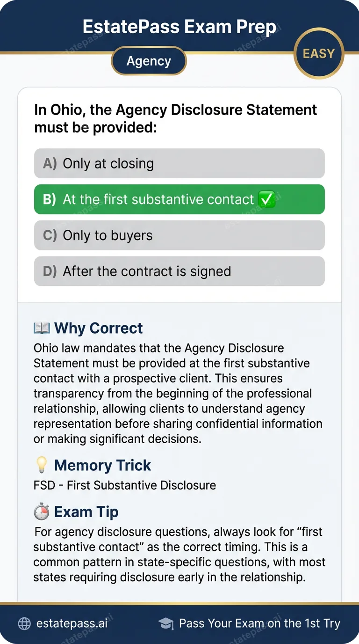Viewport: 359px width, 644px height.
Task: Click the question text about Agency Disclosure Statement
Action: pos(175,118)
